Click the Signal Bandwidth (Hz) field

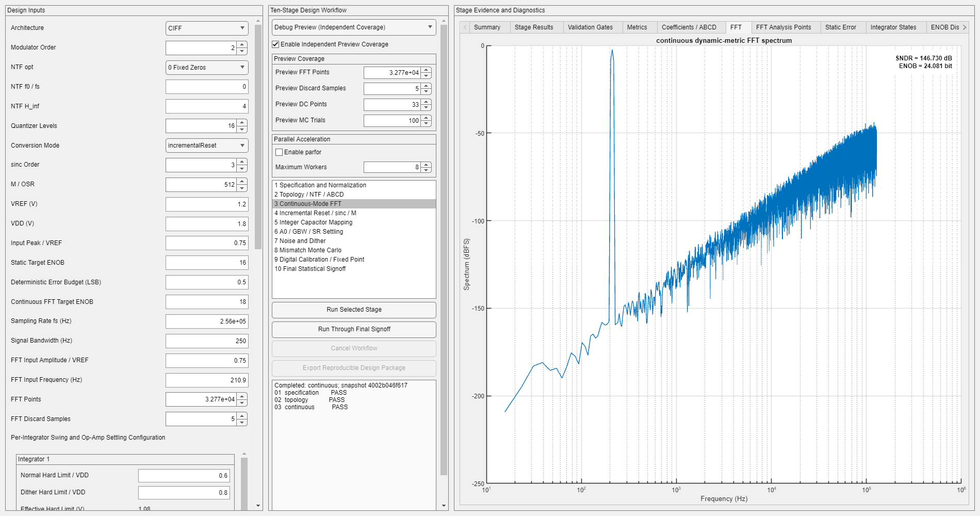[x=207, y=341]
